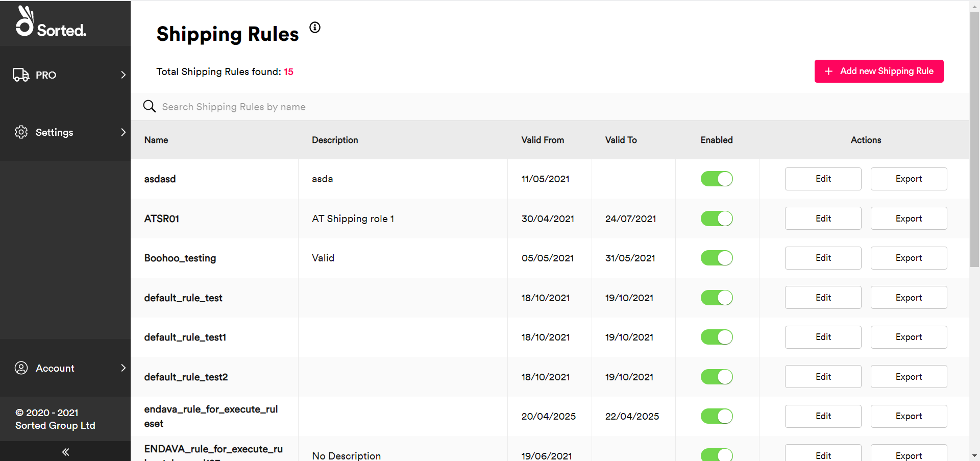This screenshot has width=980, height=461.
Task: Select the Boohoo_testing rule name
Action: [180, 258]
